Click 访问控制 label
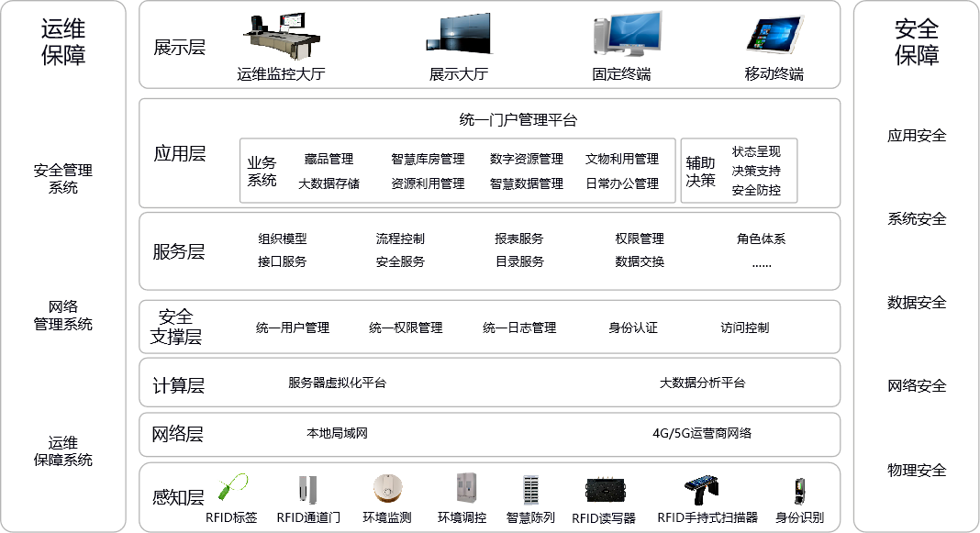Screen dimensions: 980x533 pyautogui.click(x=745, y=328)
